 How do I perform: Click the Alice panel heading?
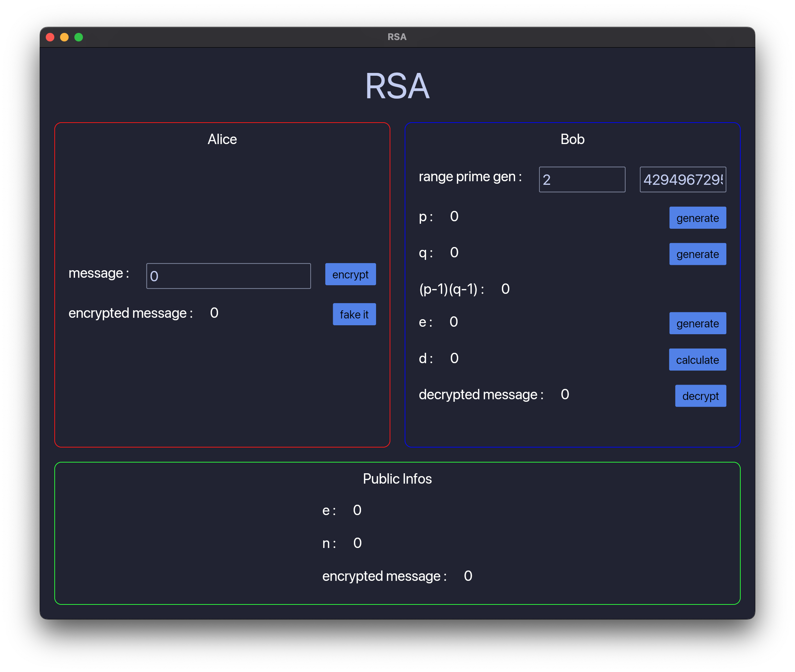222,139
